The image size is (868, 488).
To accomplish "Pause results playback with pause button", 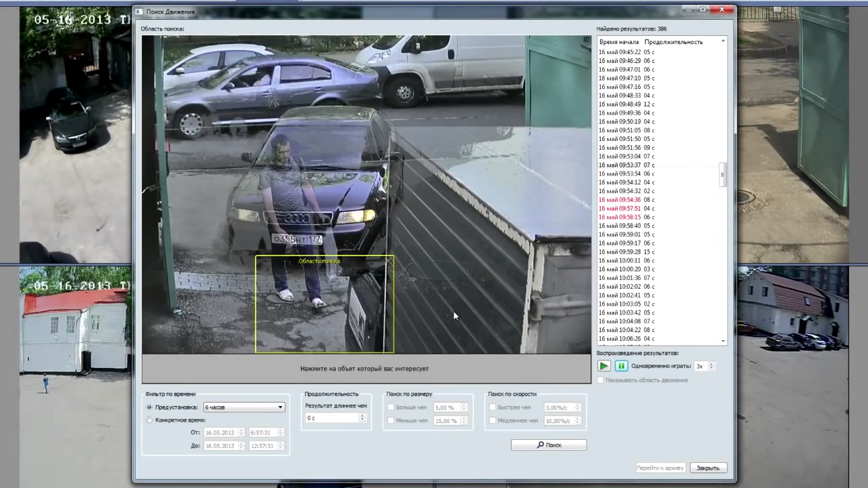I will tap(621, 366).
